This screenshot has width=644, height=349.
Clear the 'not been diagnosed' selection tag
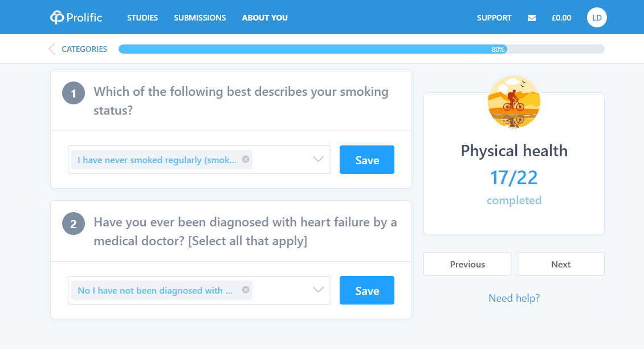tap(246, 290)
